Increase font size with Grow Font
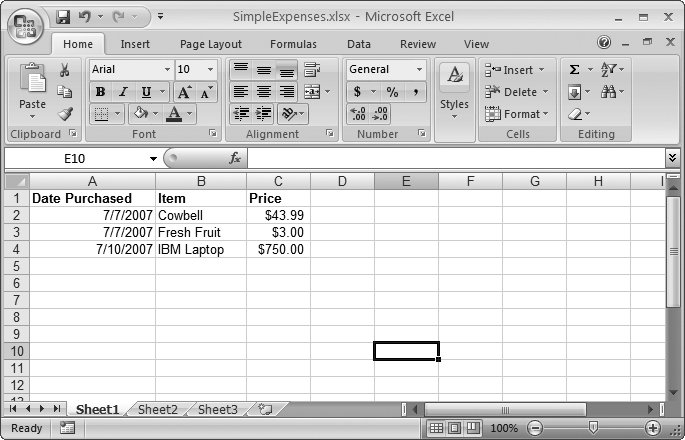Screen dimensions: 685x440 pyautogui.click(x=184, y=92)
